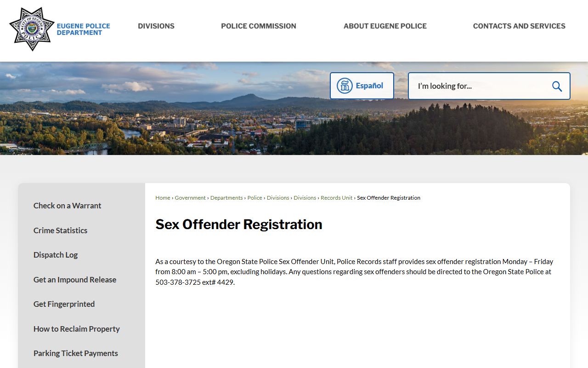Go to the Police breadcrumb link
This screenshot has height=368, width=588.
pyautogui.click(x=254, y=198)
